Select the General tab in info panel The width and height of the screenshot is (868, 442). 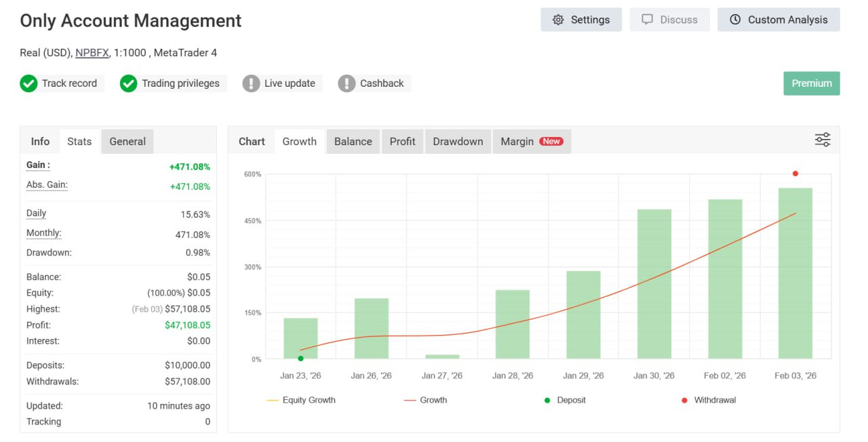click(x=127, y=142)
